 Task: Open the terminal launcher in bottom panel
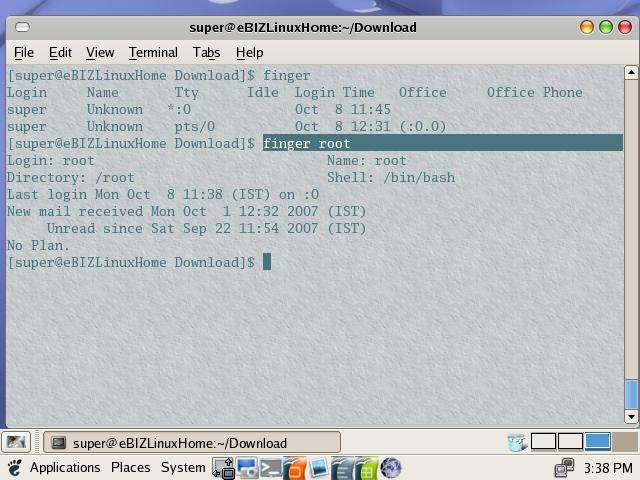tap(270, 468)
